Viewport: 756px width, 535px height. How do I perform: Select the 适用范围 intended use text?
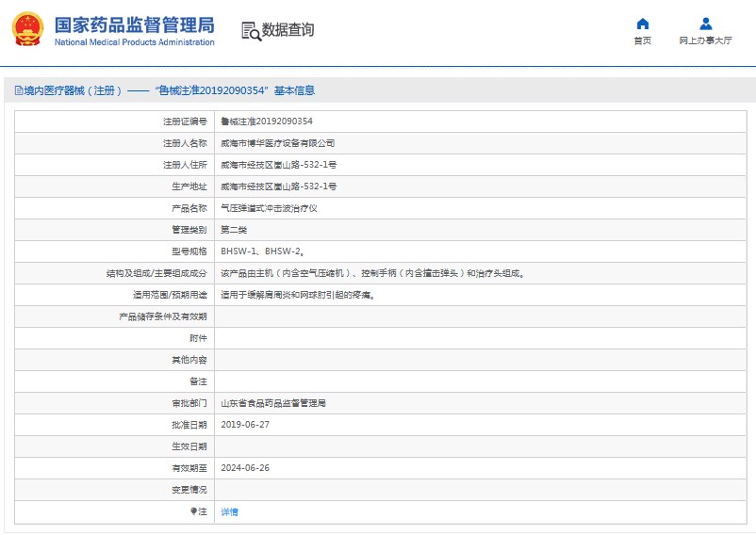pyautogui.click(x=298, y=295)
